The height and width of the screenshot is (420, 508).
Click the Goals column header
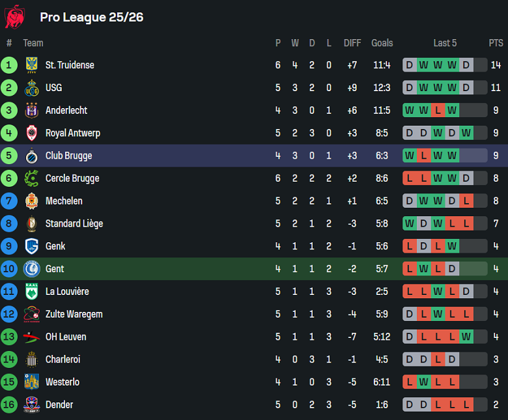click(x=382, y=43)
